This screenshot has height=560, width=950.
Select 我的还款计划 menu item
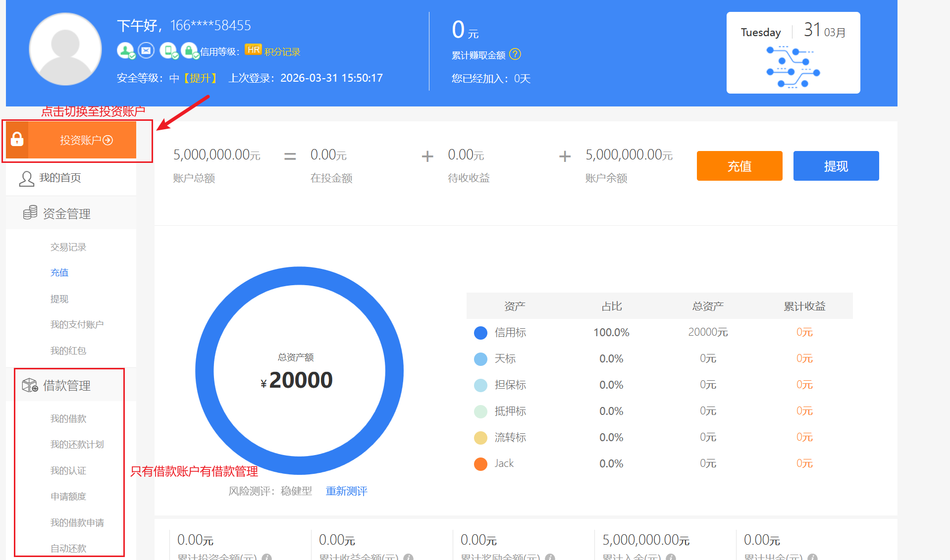click(77, 445)
